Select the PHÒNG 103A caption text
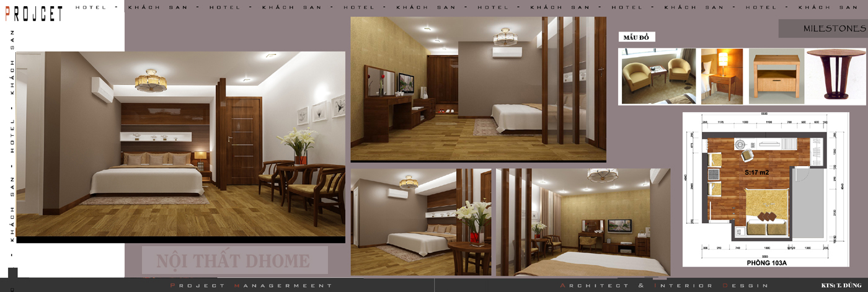This screenshot has height=292, width=868. click(766, 262)
